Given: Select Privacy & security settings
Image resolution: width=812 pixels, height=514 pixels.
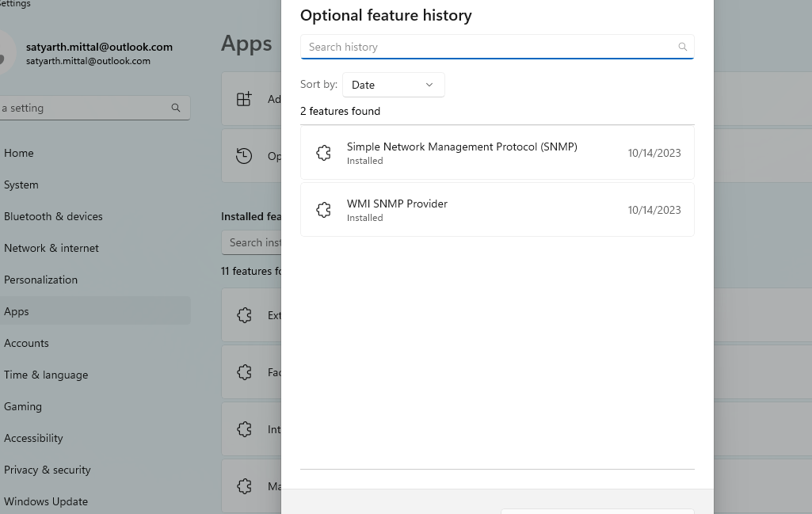Looking at the screenshot, I should pos(48,470).
